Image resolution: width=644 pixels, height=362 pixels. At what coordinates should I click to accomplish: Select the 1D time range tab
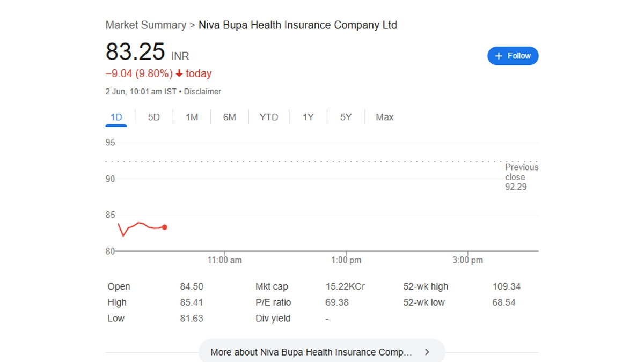(x=116, y=117)
